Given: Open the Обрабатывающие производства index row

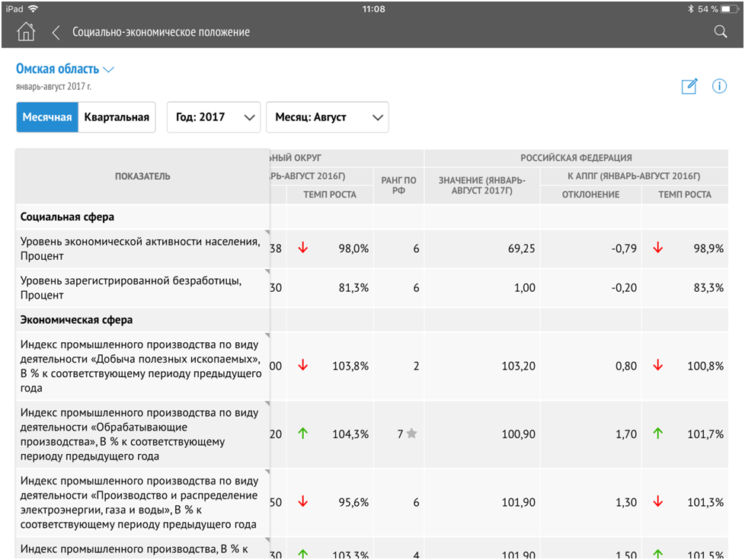Looking at the screenshot, I should tap(142, 434).
